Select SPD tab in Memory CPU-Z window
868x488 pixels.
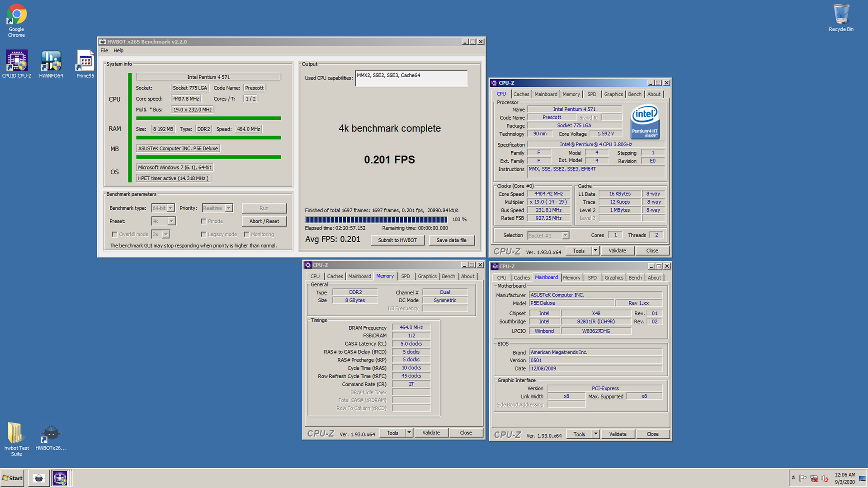[406, 276]
